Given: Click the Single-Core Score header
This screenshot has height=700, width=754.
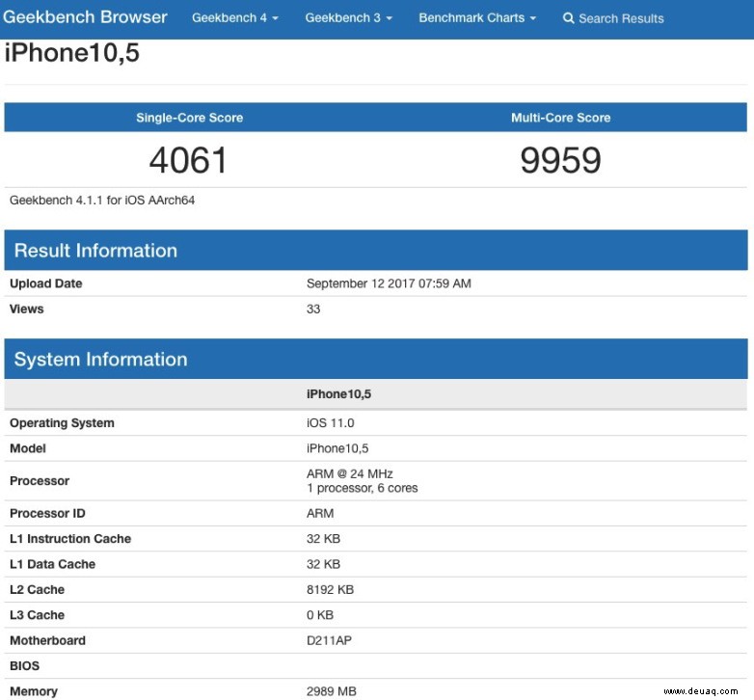Looking at the screenshot, I should pos(189,118).
